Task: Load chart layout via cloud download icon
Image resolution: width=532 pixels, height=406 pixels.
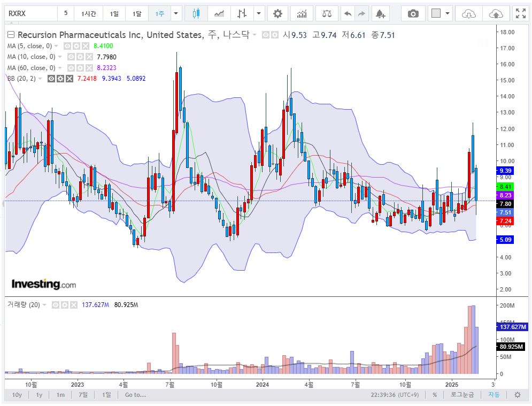Action: [x=468, y=13]
